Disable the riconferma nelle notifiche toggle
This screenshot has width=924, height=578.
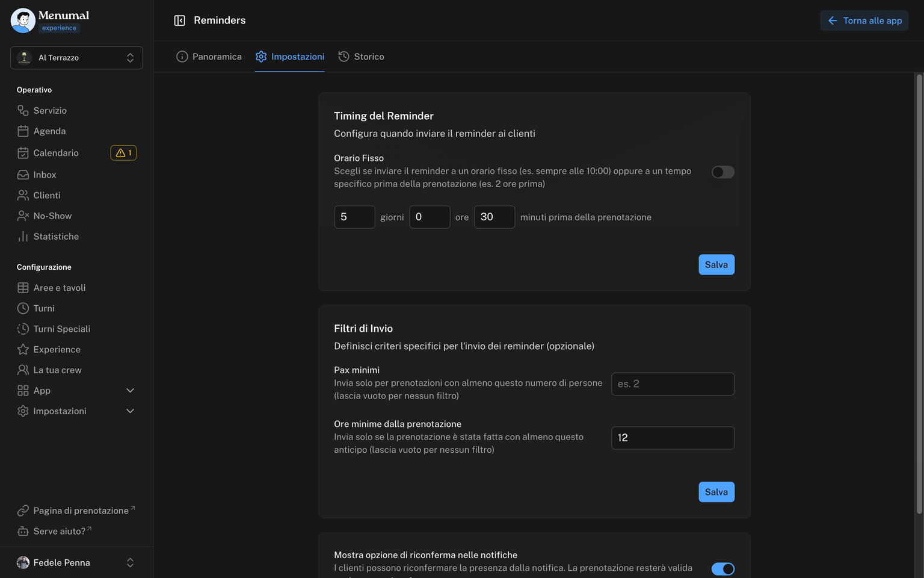[x=722, y=569]
